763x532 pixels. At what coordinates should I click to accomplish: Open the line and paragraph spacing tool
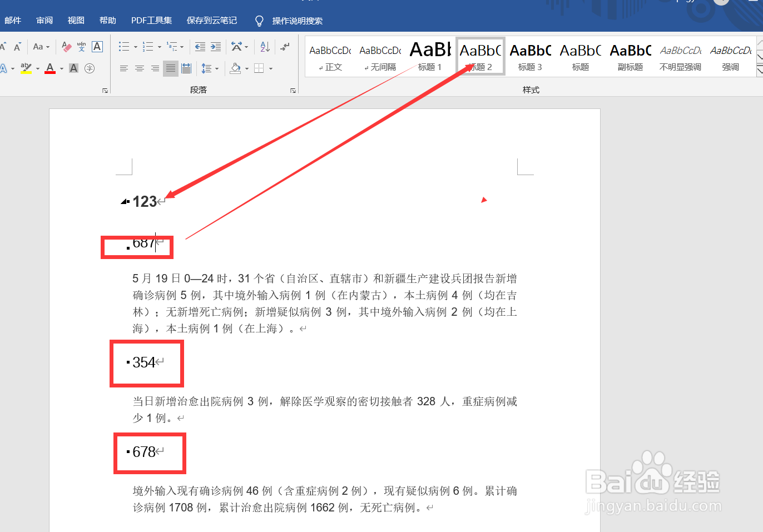206,68
